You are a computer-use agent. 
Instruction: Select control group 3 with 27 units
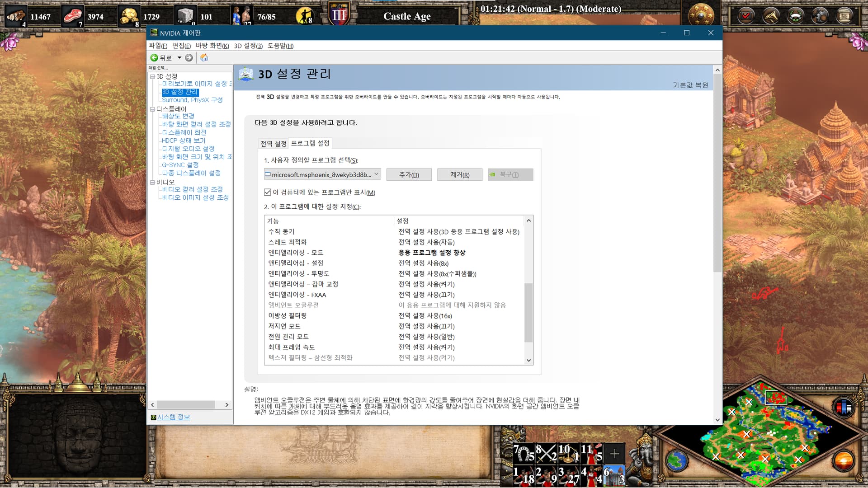569,475
